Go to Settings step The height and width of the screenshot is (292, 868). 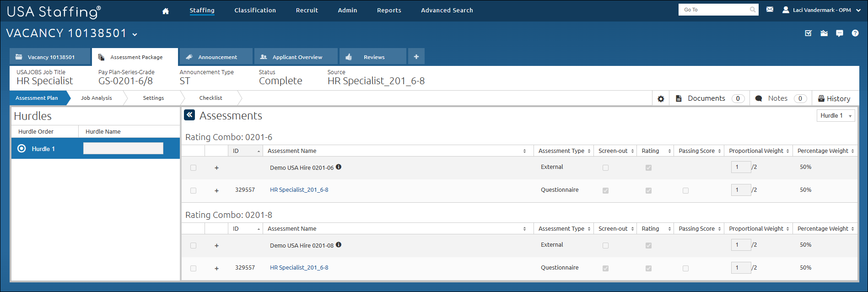(153, 98)
